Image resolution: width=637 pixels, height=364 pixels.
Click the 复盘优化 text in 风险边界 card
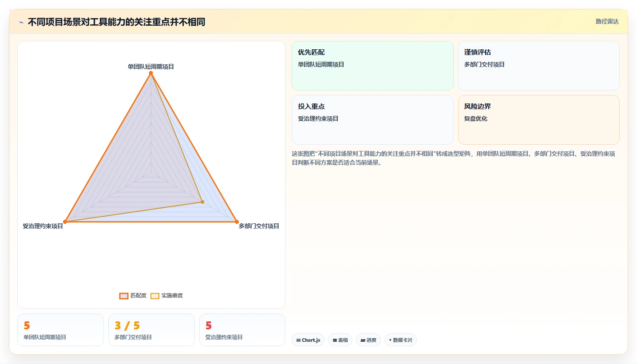[x=476, y=119]
